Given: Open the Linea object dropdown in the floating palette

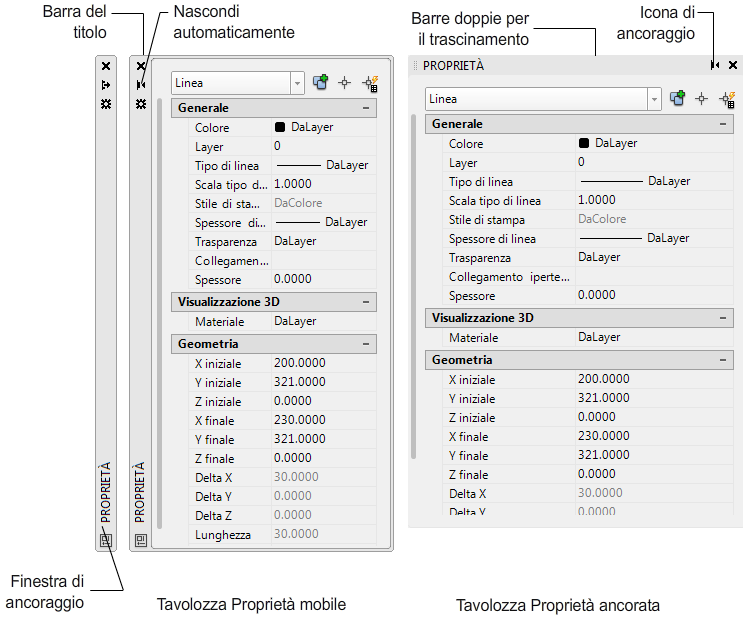Looking at the screenshot, I should [297, 83].
